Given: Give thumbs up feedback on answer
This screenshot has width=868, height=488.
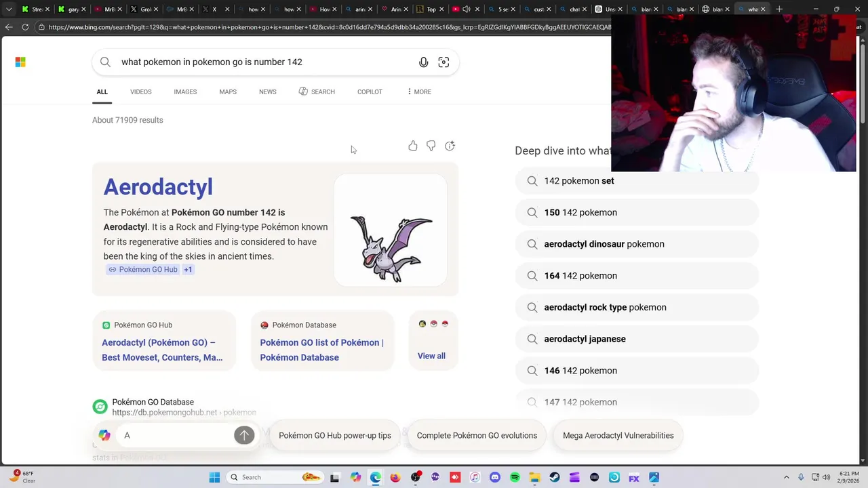Looking at the screenshot, I should point(413,146).
